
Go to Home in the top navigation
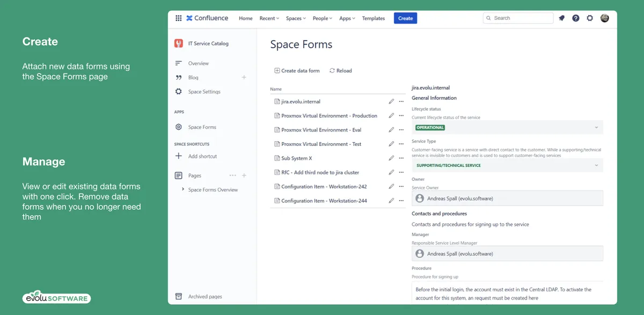tap(246, 18)
